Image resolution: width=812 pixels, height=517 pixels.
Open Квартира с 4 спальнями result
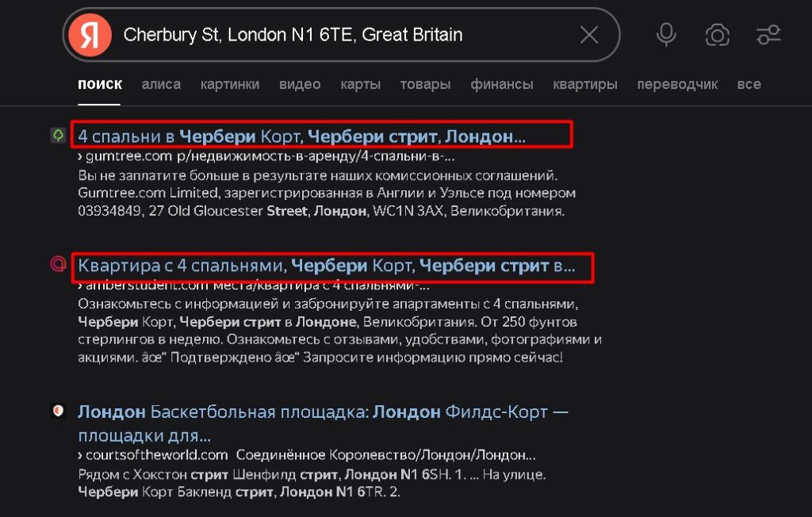(x=326, y=266)
